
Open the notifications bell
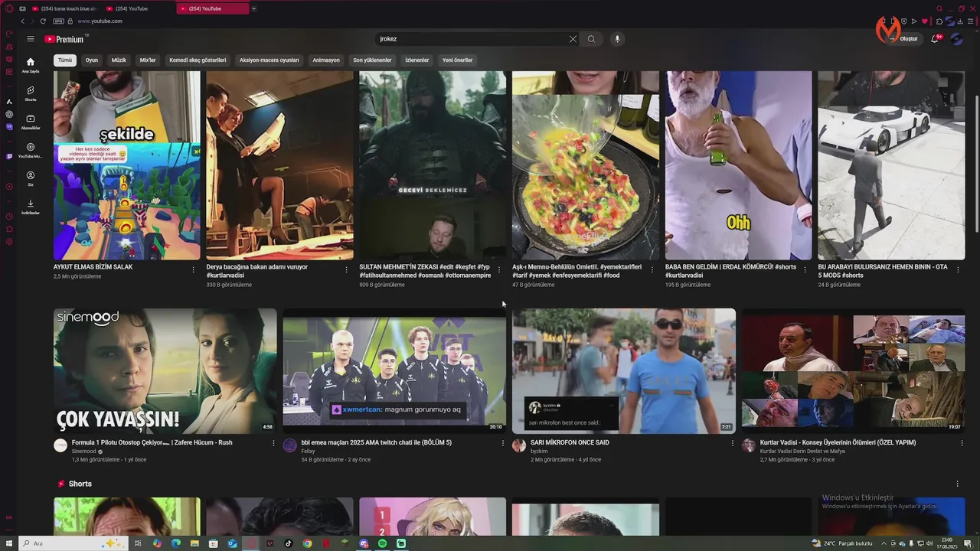tap(935, 38)
